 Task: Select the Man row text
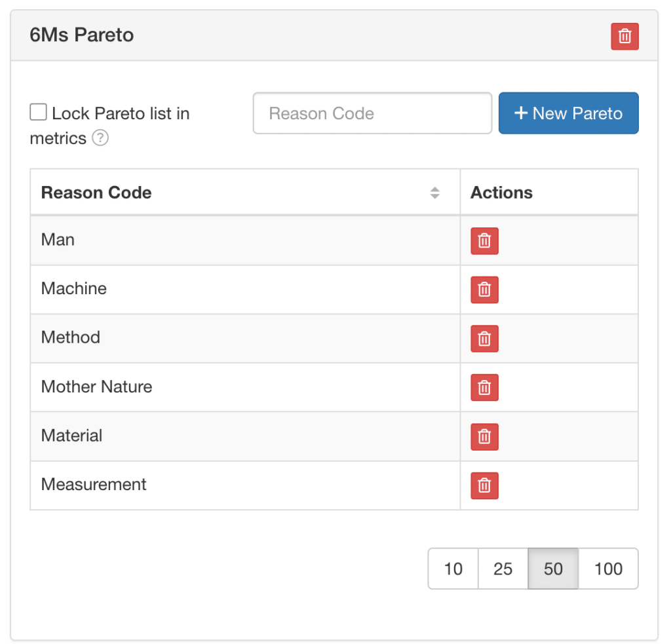[58, 240]
